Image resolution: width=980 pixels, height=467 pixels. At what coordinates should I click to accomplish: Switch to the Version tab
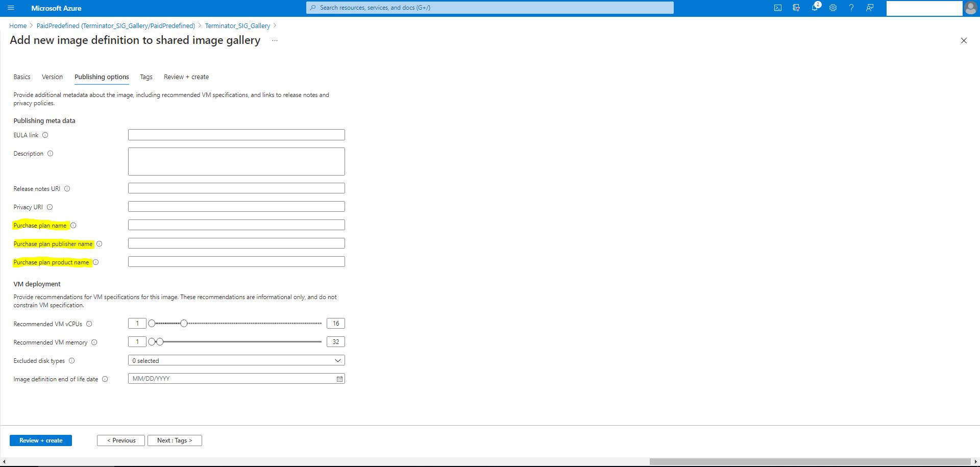(52, 77)
